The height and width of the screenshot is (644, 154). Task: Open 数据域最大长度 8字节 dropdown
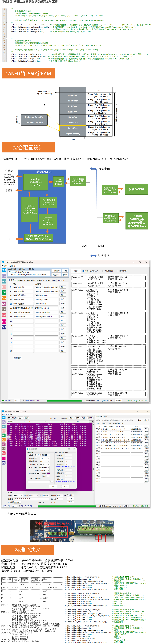[45, 464]
